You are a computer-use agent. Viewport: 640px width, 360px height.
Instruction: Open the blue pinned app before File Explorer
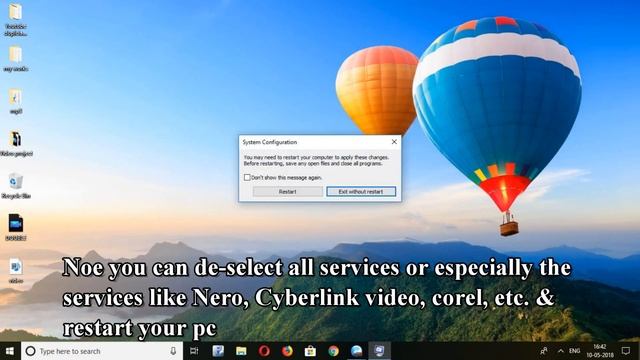[x=218, y=351]
